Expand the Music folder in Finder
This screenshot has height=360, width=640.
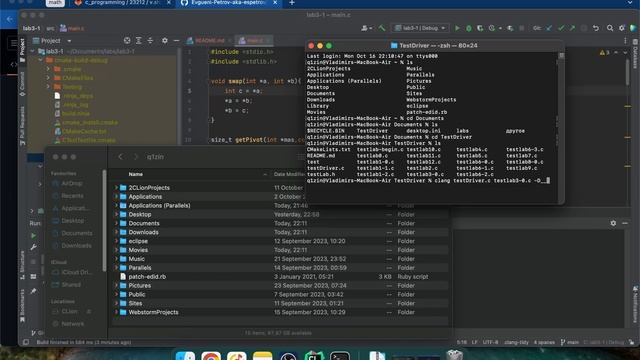(x=116, y=259)
